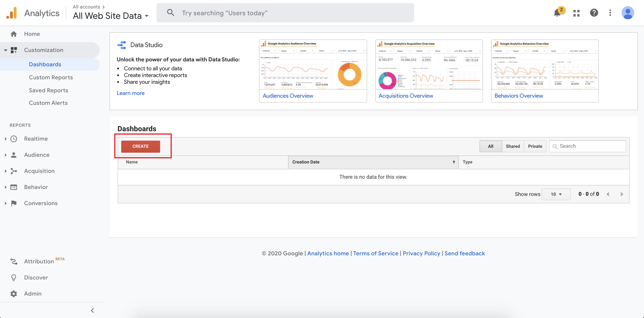The width and height of the screenshot is (644, 318).
Task: Open the Privacy Policy link
Action: pos(421,254)
